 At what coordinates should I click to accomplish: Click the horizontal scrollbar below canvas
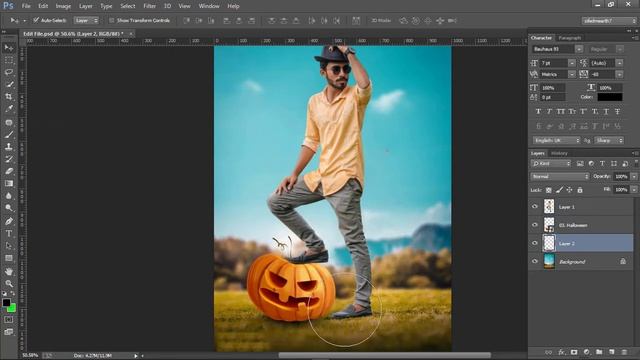(384, 355)
